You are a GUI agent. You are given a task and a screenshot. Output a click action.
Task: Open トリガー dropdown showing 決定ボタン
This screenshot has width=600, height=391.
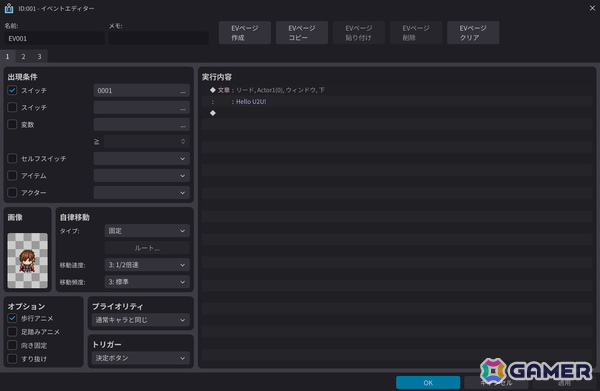pos(140,358)
